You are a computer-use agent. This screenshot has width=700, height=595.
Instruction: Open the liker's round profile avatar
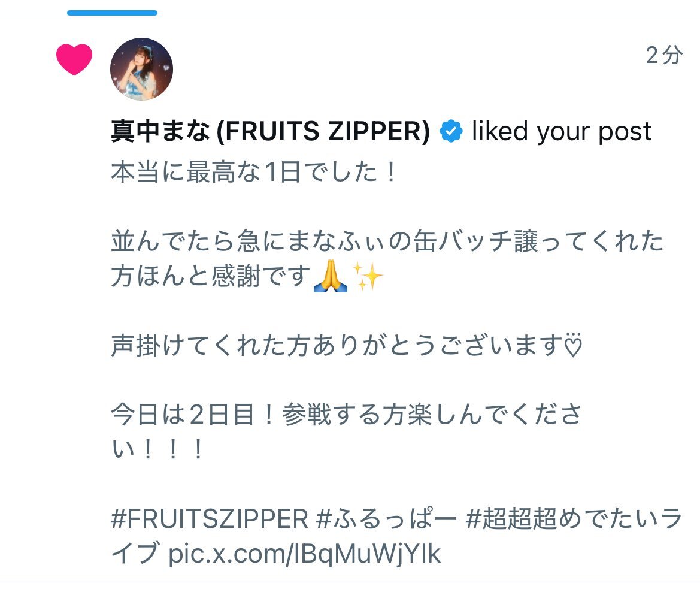141,70
